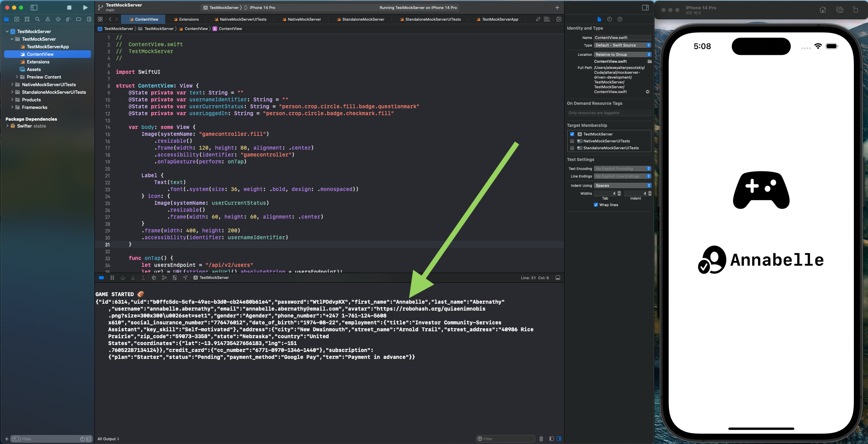Disable the Wrap lines checkbox
868x444 pixels.
click(596, 205)
